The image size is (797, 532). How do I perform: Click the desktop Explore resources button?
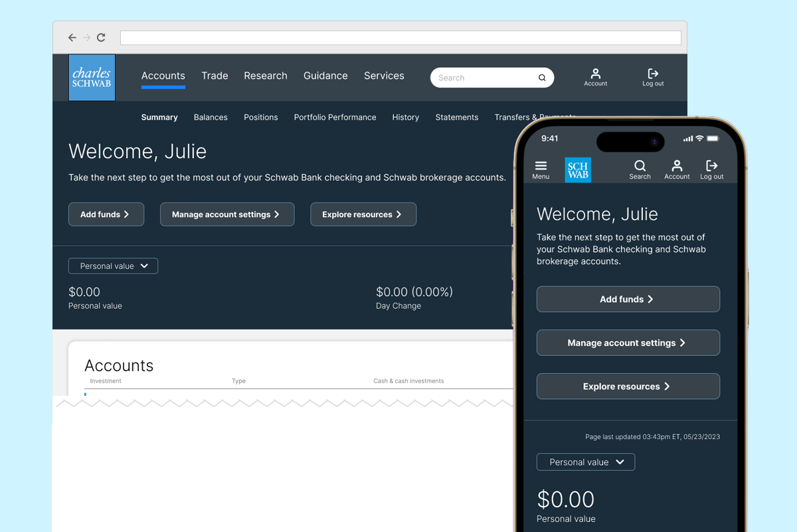click(363, 215)
